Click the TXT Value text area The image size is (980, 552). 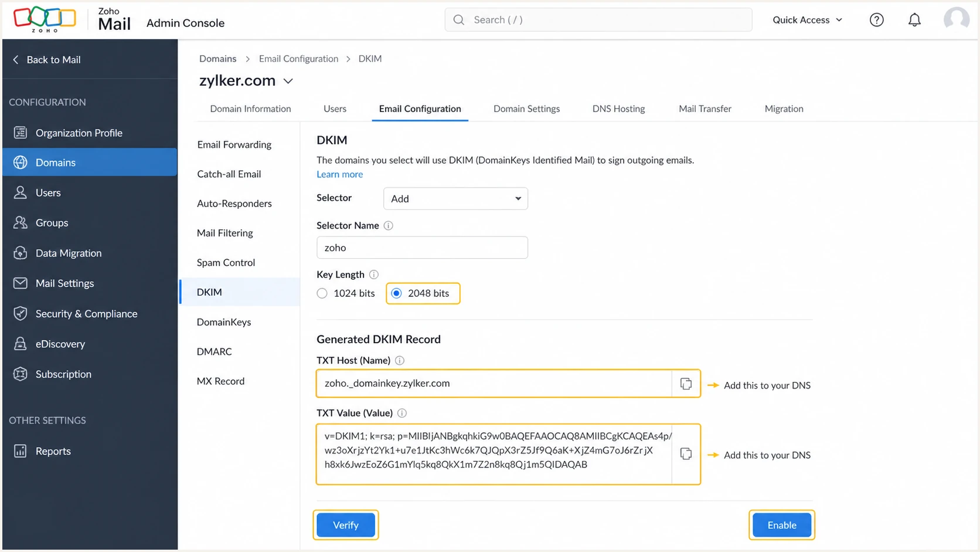[x=494, y=454]
